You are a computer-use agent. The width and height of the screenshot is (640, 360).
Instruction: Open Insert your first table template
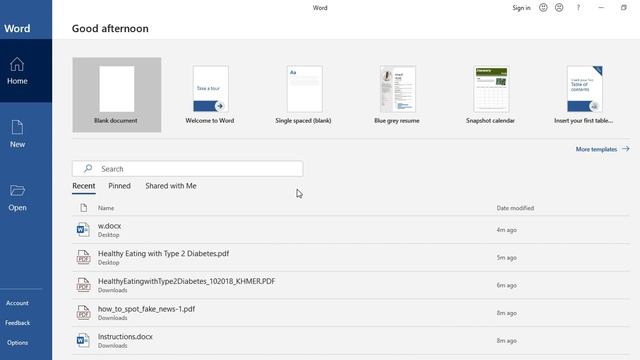(x=584, y=95)
